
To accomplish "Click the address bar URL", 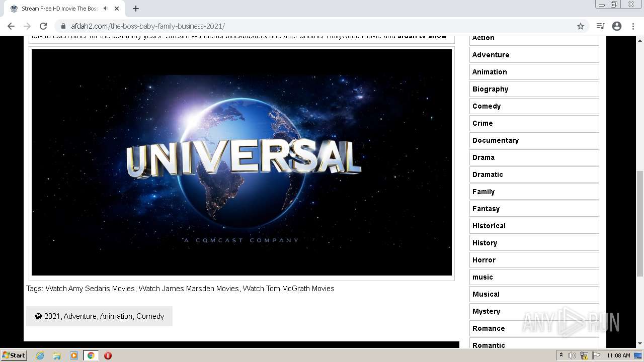I will [148, 26].
